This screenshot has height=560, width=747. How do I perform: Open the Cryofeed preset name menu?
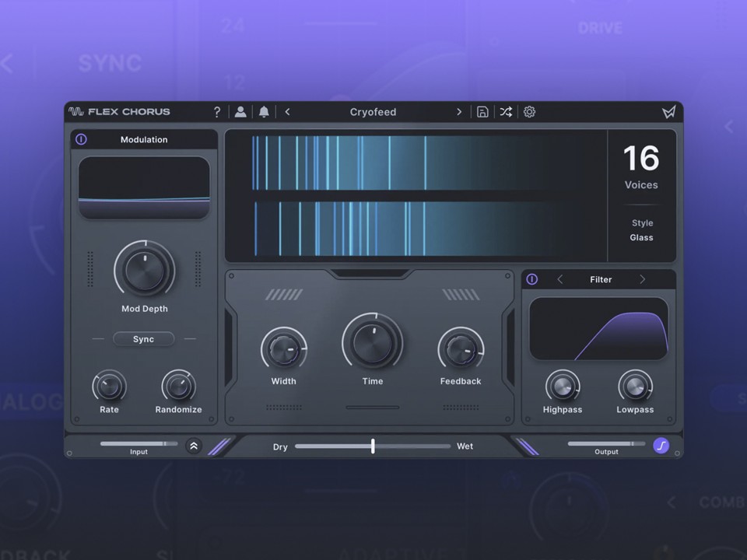pyautogui.click(x=373, y=112)
